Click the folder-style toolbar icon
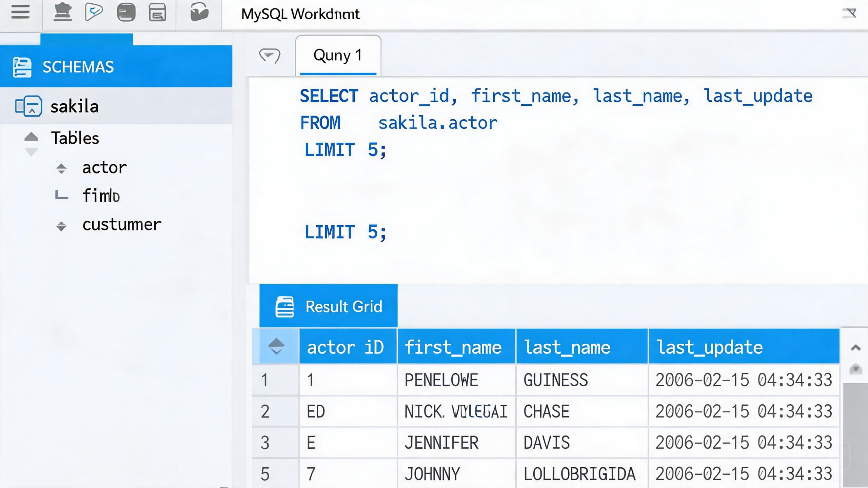Screen dimensions: 868x488 pos(199,12)
